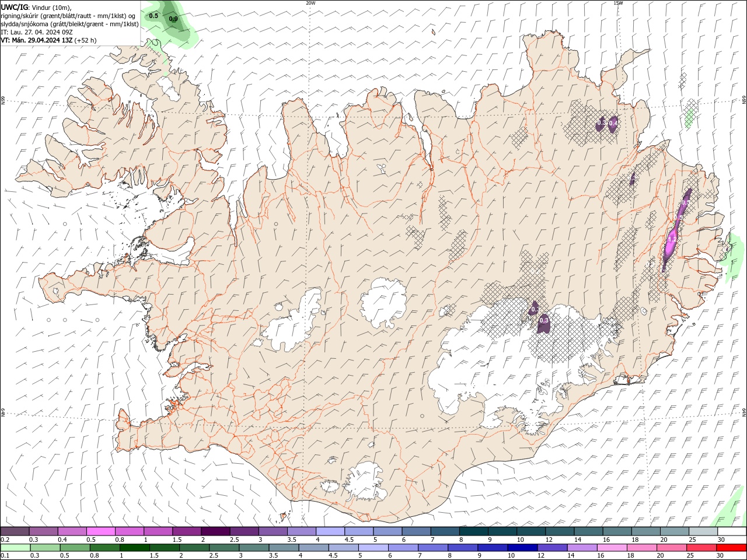The width and height of the screenshot is (747, 560).
Task: Click the '15W' longitude label at top
Action: (x=618, y=3)
